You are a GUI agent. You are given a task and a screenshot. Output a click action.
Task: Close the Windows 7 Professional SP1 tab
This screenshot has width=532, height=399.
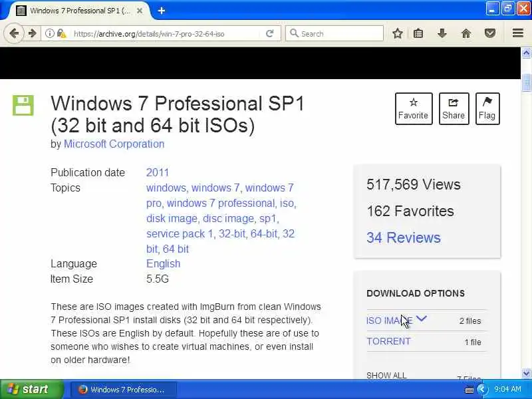pos(140,11)
